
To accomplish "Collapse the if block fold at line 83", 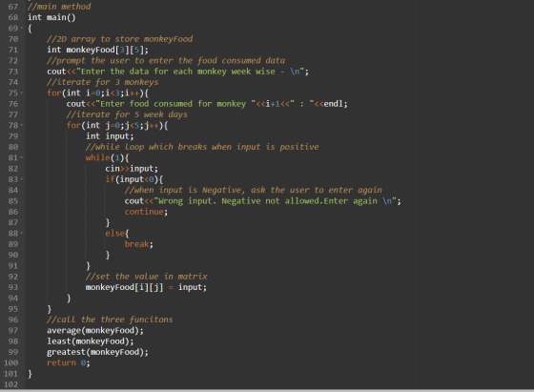I will tap(22, 178).
